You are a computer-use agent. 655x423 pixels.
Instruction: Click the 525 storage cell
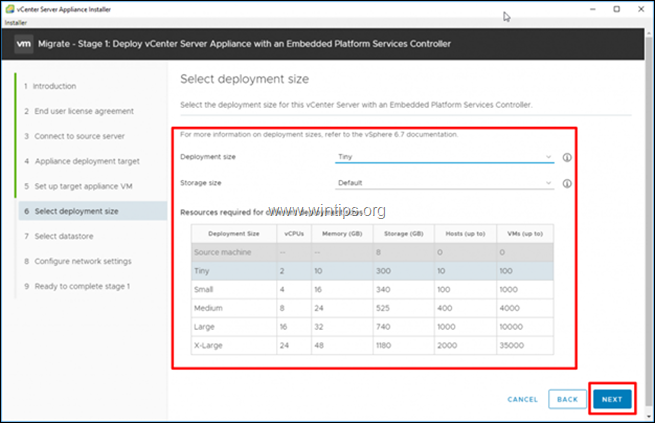click(x=404, y=308)
